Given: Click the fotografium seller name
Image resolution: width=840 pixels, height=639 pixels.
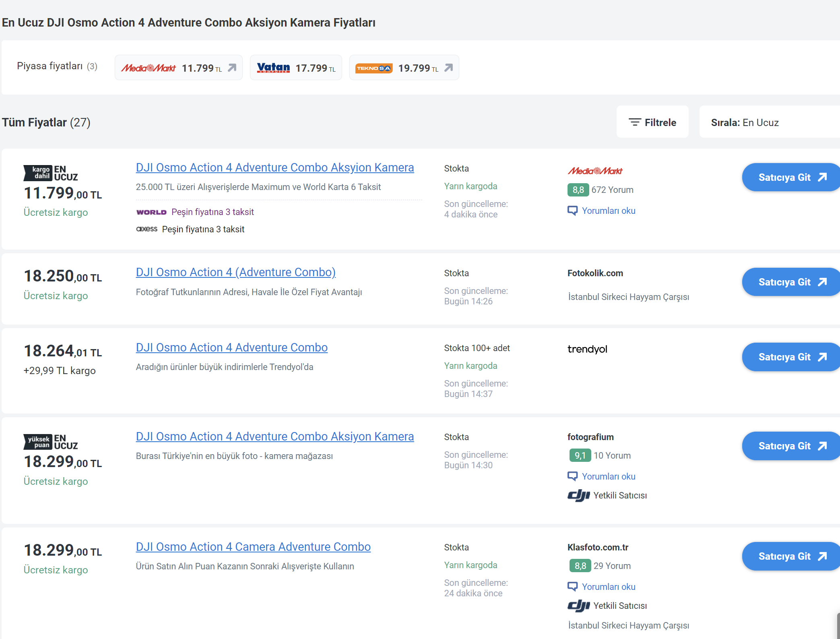Looking at the screenshot, I should [590, 437].
